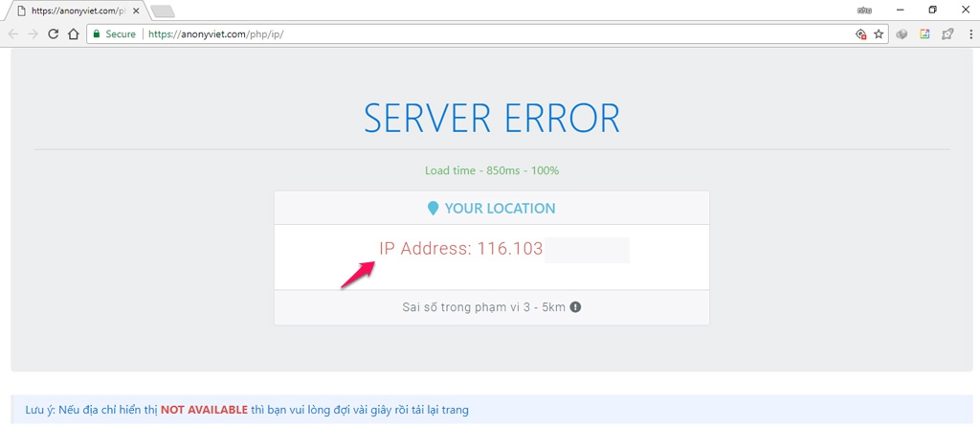Go forward with the forward arrow
Screen dimensions: 980x427
point(33,34)
